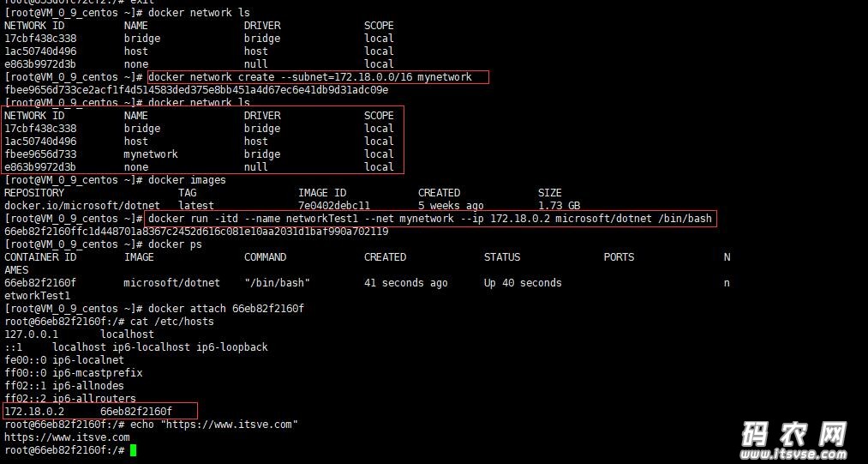The height and width of the screenshot is (464, 868).
Task: Click the 'cat /etc/hosts' command
Action: click(x=172, y=322)
